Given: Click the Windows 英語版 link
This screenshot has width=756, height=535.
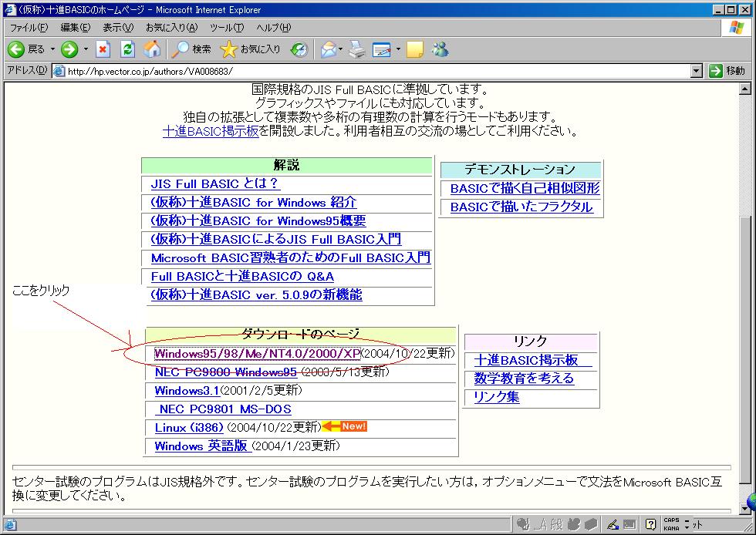Looking at the screenshot, I should [203, 446].
